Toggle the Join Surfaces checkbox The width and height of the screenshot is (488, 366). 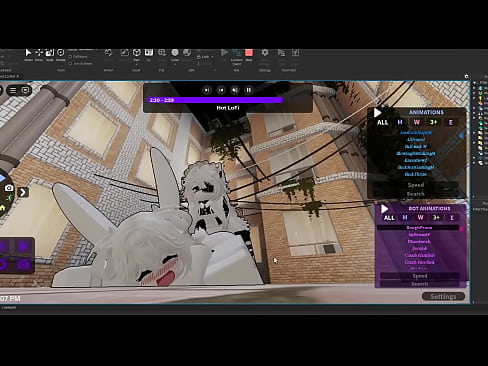pyautogui.click(x=70, y=63)
